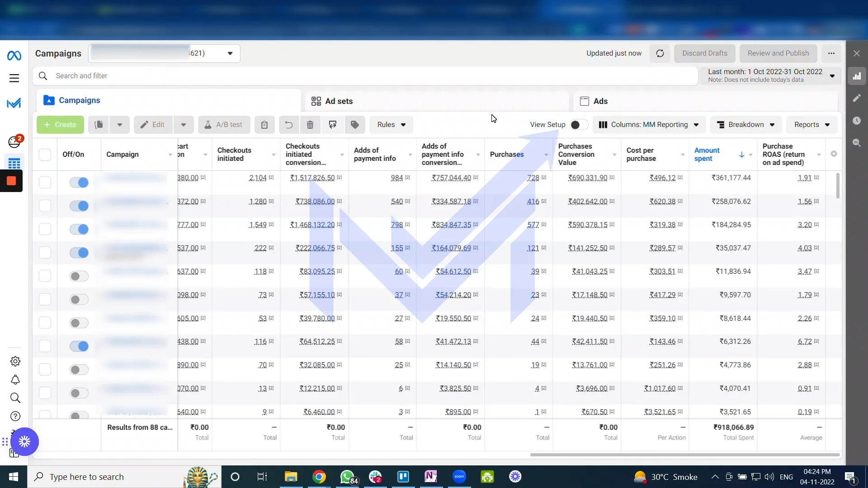Click the vertical table scrollbar thumb
This screenshot has height=488, width=868.
click(838, 185)
